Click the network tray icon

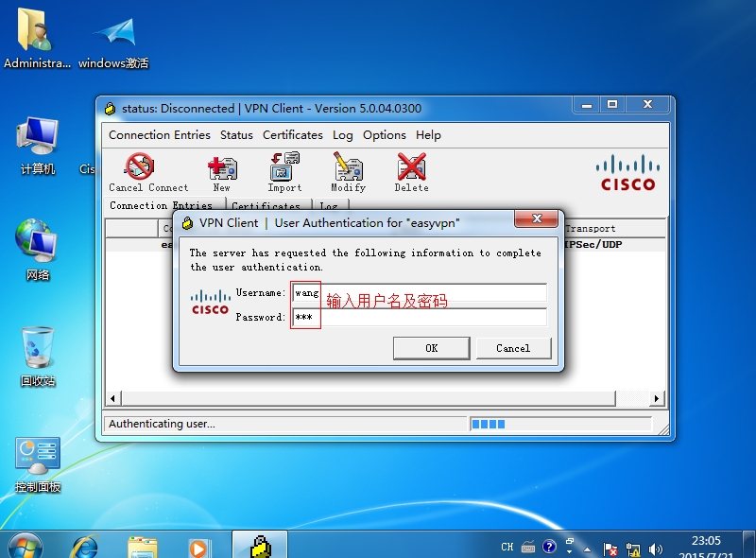[633, 549]
